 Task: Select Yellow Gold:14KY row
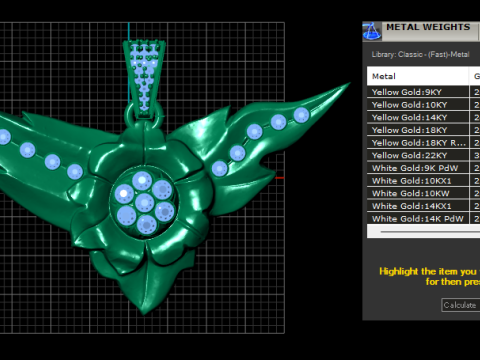coord(423,117)
